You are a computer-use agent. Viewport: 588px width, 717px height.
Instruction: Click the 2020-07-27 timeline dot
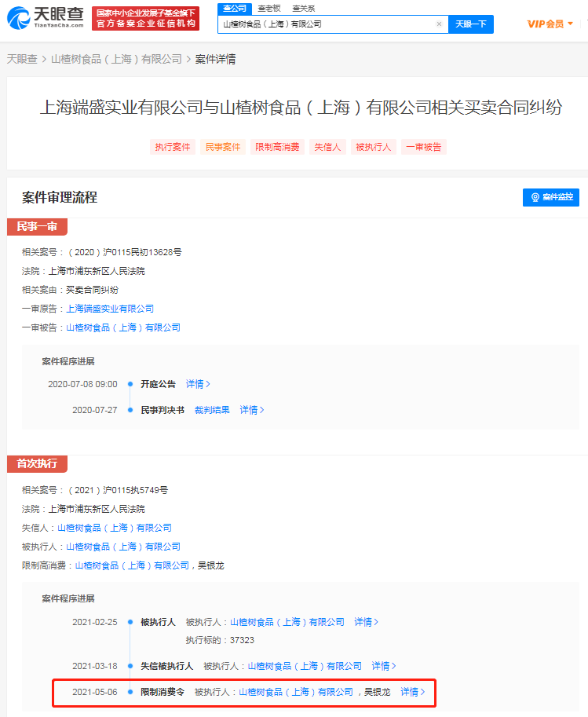point(130,410)
